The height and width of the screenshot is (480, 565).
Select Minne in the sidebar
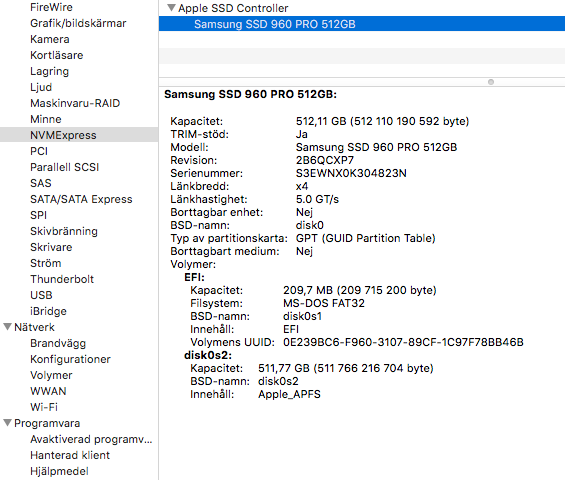pyautogui.click(x=46, y=119)
